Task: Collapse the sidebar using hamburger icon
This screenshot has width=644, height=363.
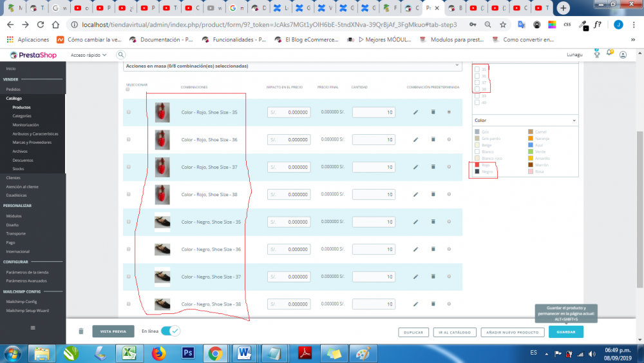Action: point(33,328)
